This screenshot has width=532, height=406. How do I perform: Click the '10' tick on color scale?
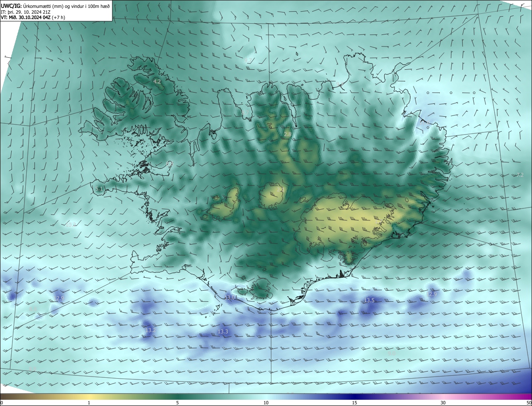(x=266, y=403)
